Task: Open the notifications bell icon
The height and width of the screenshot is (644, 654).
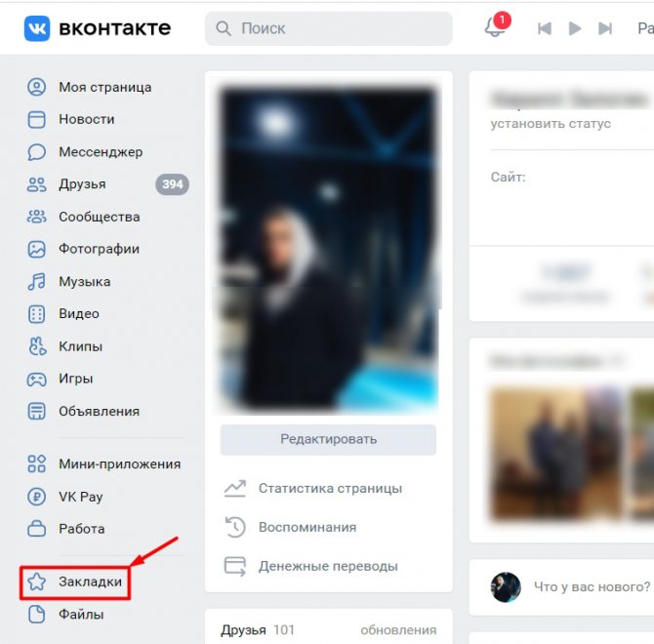Action: (x=495, y=28)
